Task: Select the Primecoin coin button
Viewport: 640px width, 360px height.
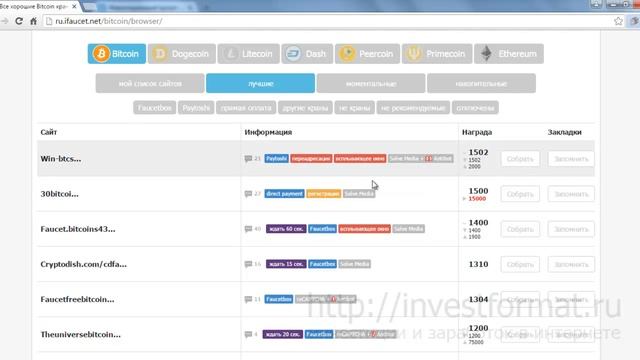Action: [437, 53]
